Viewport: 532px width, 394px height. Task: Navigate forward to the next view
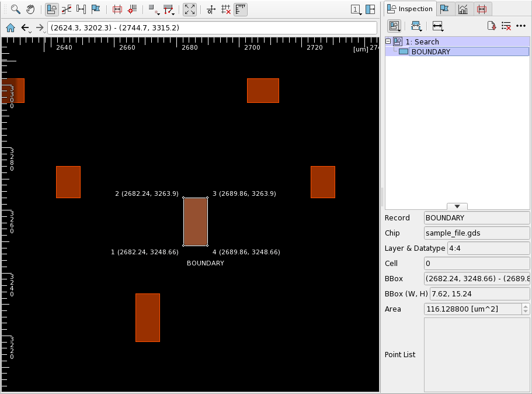(x=40, y=27)
